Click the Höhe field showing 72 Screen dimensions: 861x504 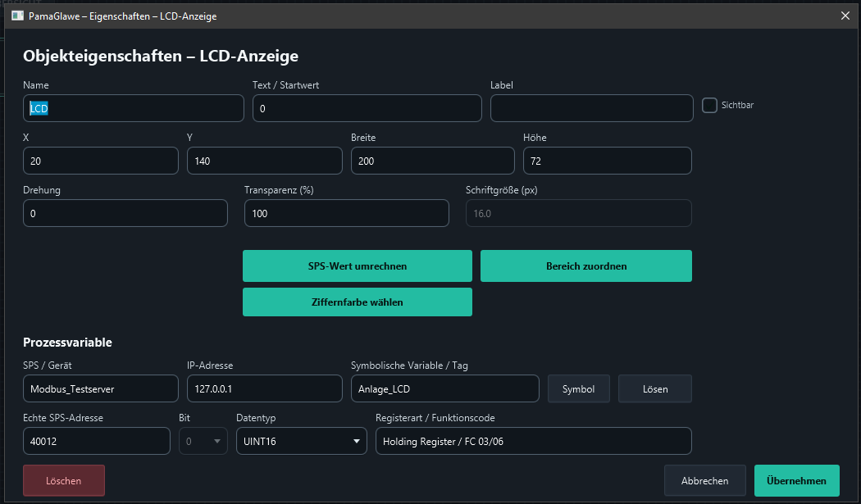click(x=608, y=161)
